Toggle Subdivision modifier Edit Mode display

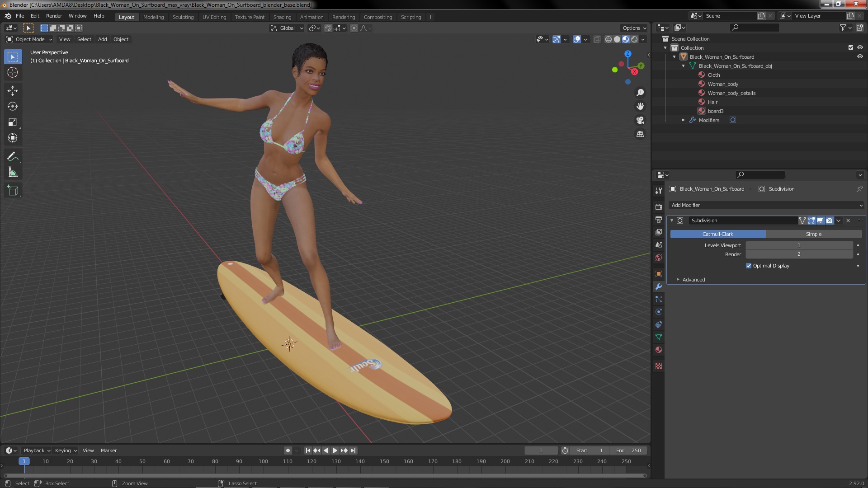tap(811, 221)
